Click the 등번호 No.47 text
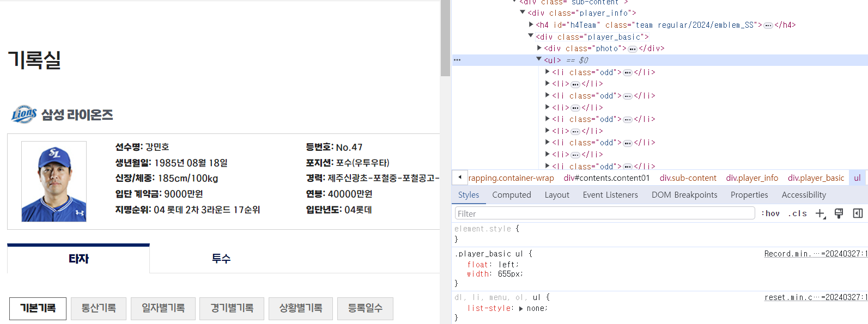 point(334,147)
